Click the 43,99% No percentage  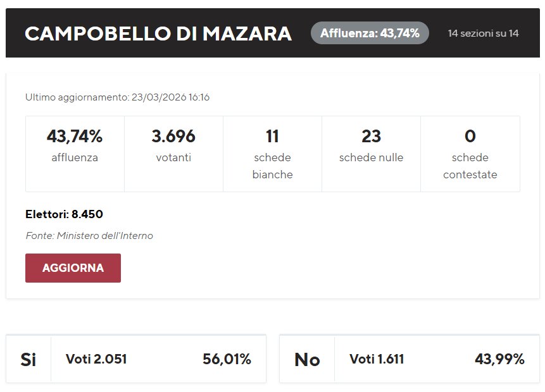click(x=499, y=359)
